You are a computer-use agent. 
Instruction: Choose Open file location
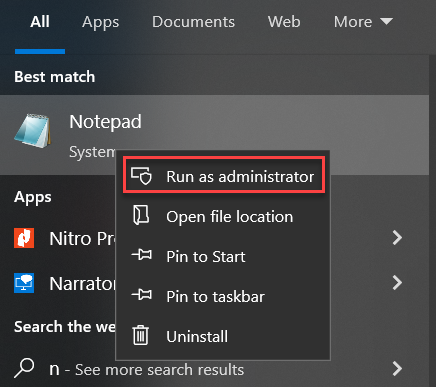223,216
